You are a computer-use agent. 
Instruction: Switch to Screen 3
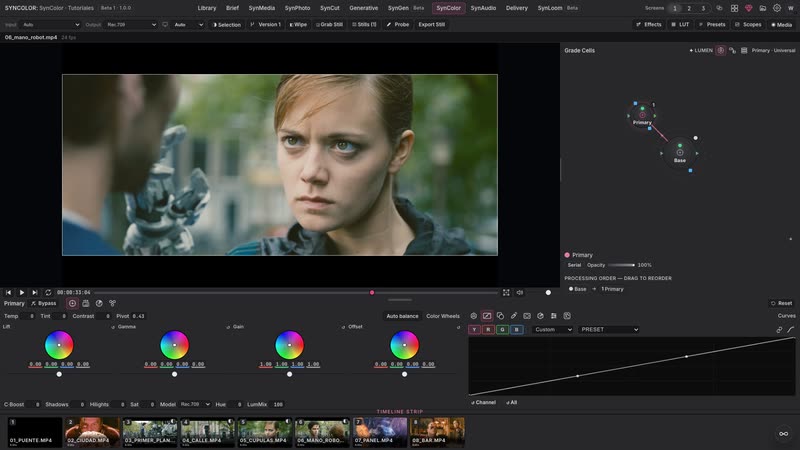pyautogui.click(x=703, y=8)
